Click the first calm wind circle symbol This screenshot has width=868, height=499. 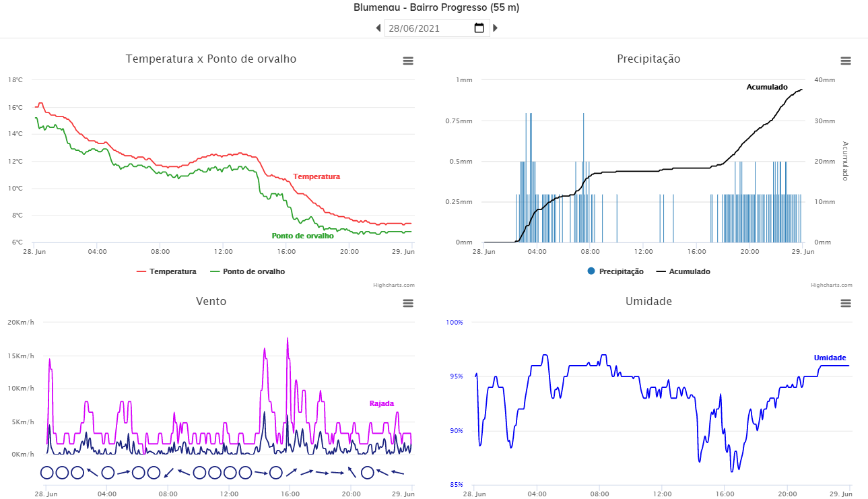click(x=46, y=473)
